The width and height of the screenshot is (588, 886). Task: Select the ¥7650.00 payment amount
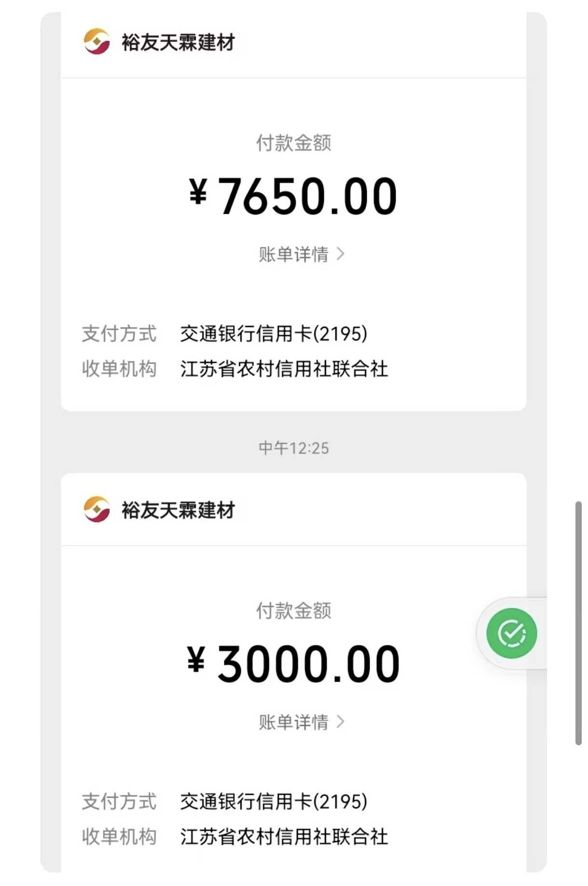[293, 196]
